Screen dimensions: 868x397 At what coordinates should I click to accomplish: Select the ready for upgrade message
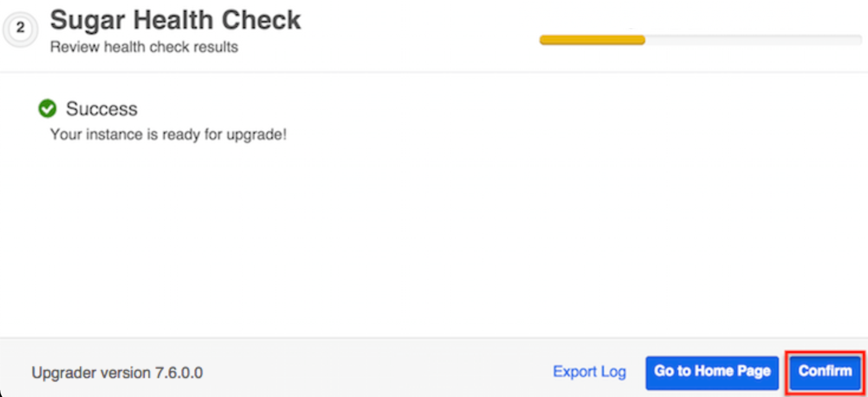[169, 135]
